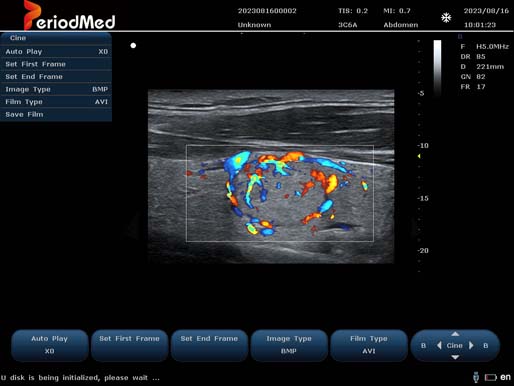The height and width of the screenshot is (386, 514).
Task: Click the USB drive status icon
Action: click(476, 377)
